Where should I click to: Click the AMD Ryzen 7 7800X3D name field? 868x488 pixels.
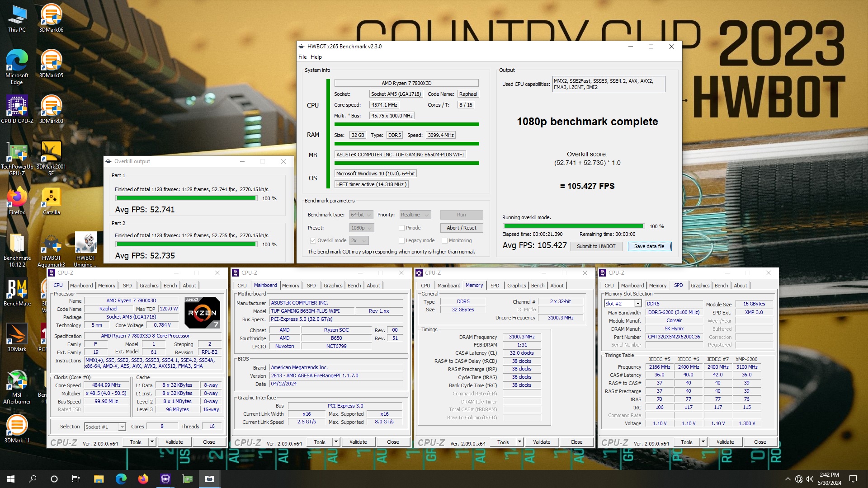[131, 301]
